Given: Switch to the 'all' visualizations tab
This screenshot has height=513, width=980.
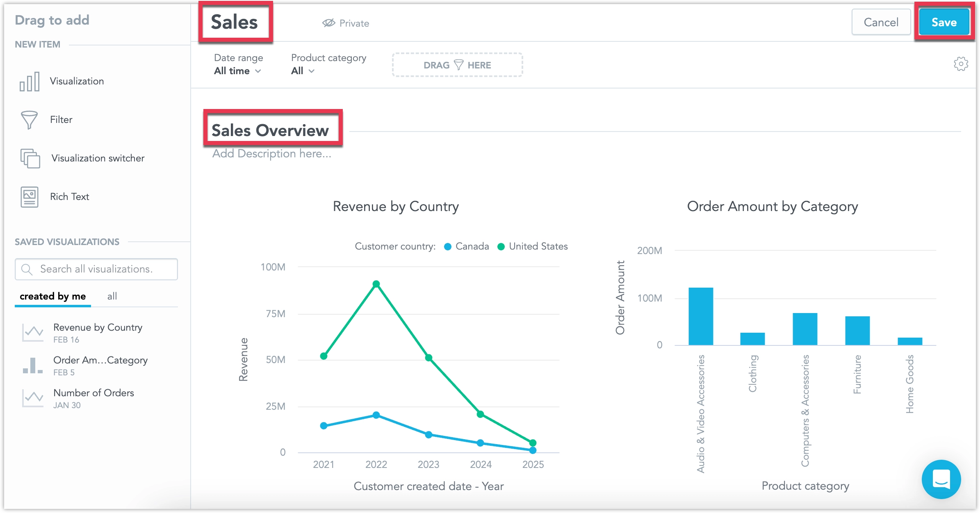Looking at the screenshot, I should (x=112, y=296).
